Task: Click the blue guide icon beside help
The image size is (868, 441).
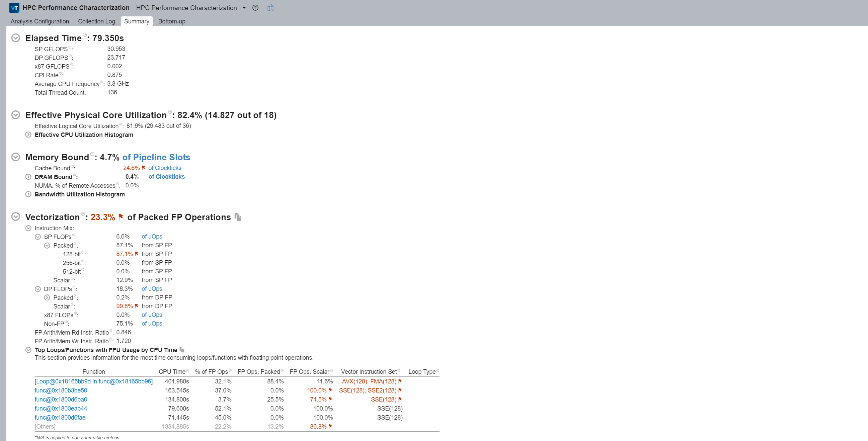Action: pyautogui.click(x=270, y=8)
